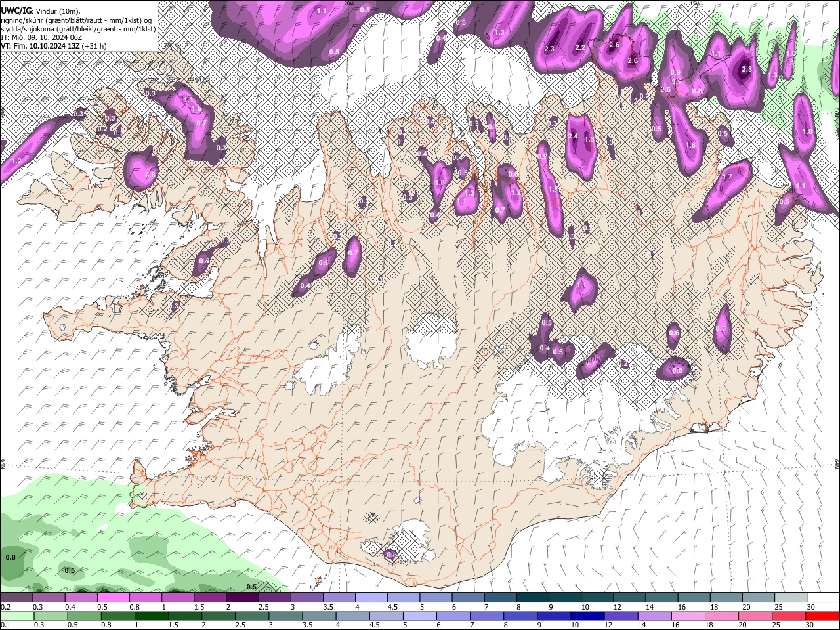The width and height of the screenshot is (840, 630).
Task: Pick the palest green swatch between 0.1 and 0.3
Action: pyautogui.click(x=16, y=616)
